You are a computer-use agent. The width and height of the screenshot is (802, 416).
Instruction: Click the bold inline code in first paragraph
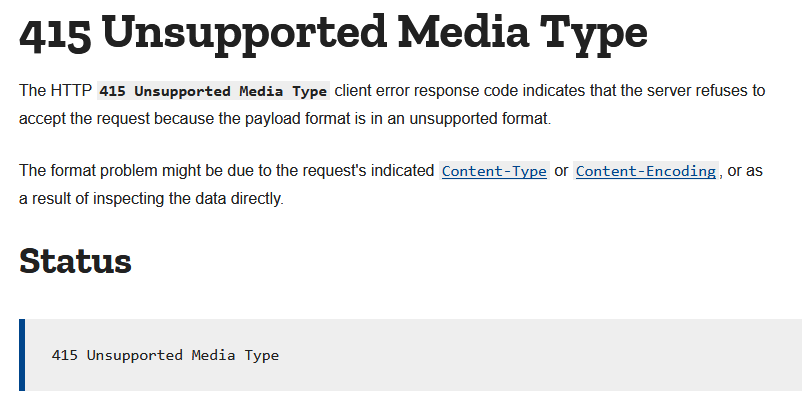[213, 91]
